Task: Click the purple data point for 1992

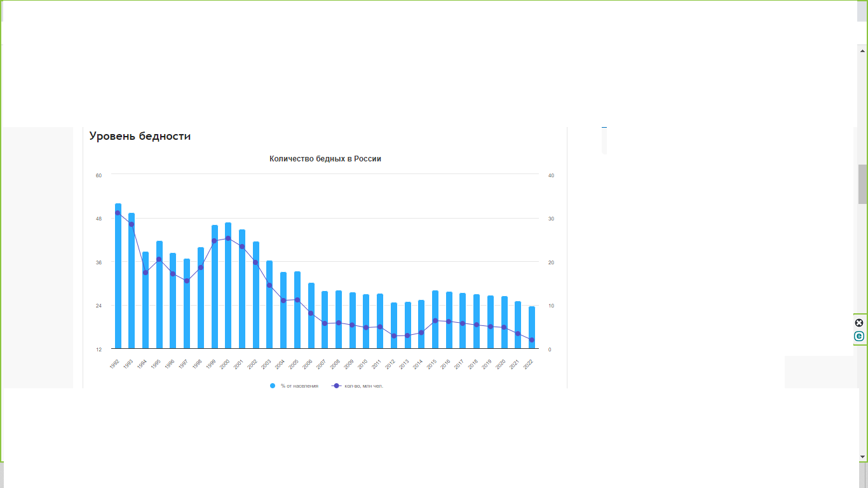Action: [x=118, y=213]
